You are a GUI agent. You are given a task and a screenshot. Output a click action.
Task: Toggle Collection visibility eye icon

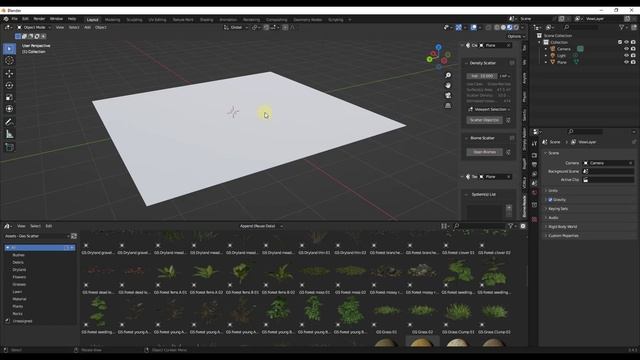[x=626, y=42]
